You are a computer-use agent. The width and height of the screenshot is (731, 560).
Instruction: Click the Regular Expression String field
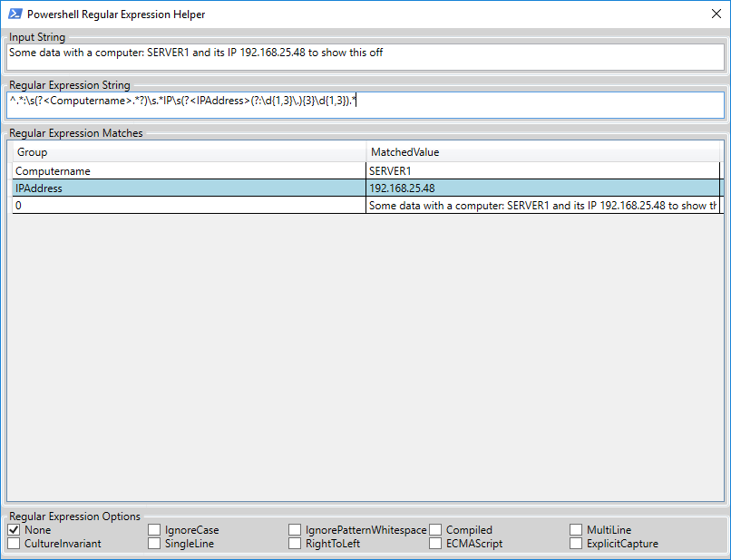[365, 104]
